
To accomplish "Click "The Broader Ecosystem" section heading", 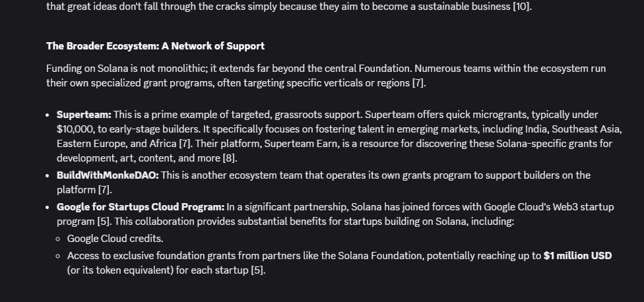I will click(x=155, y=46).
